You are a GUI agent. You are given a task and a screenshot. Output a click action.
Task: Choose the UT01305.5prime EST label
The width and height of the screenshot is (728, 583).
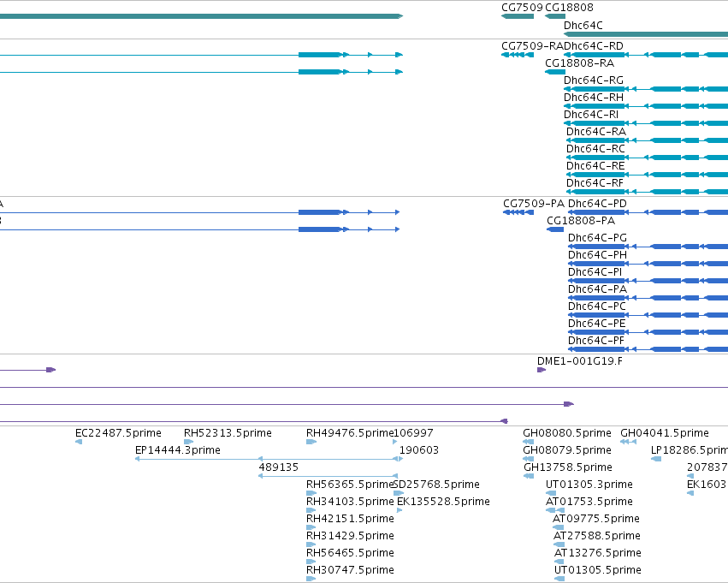598,571
